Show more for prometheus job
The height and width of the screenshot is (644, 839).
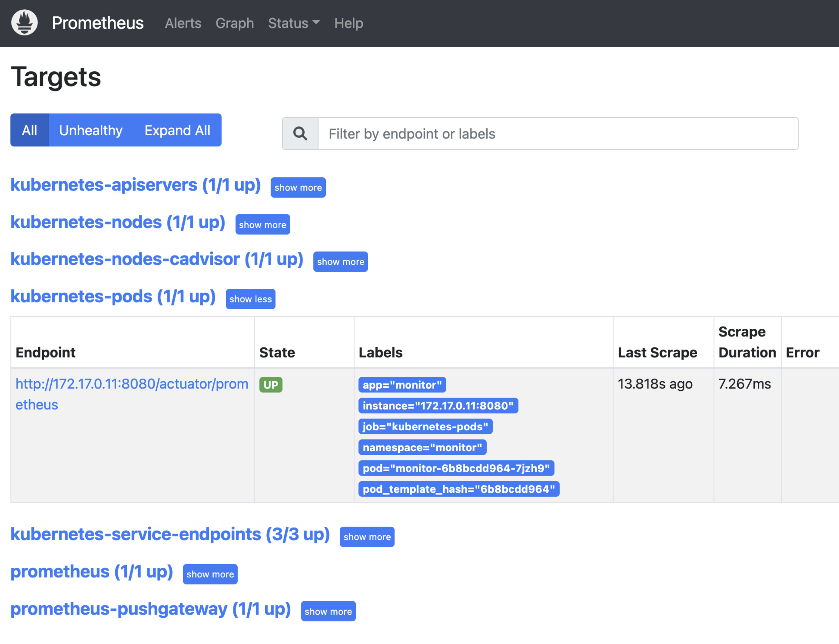point(210,574)
